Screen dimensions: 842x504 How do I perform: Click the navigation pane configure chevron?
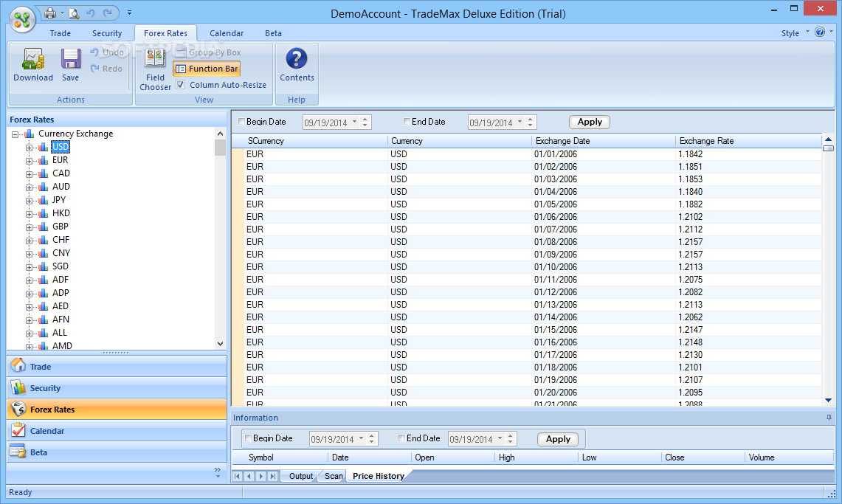[x=218, y=472]
